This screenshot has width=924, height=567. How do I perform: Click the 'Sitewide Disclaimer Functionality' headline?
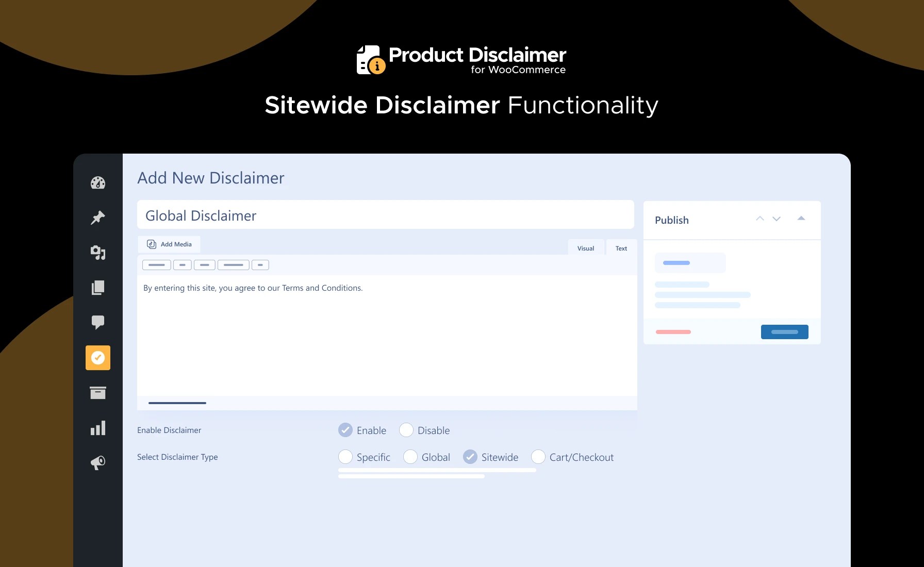point(461,105)
